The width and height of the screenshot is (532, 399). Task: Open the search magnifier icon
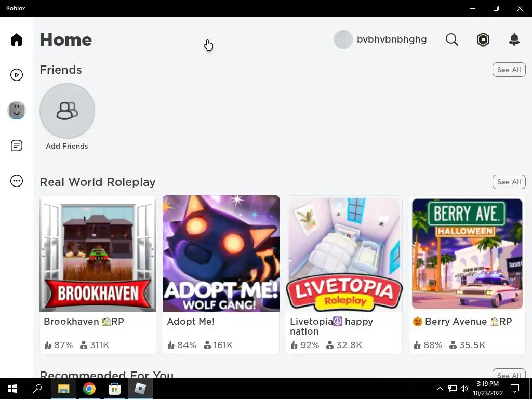[451, 39]
